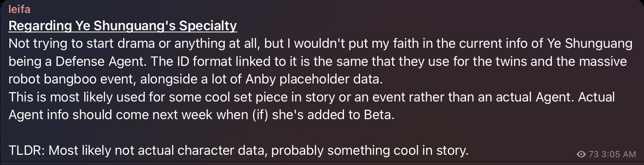
Task: Click the TLDR summary line
Action: [x=238, y=150]
